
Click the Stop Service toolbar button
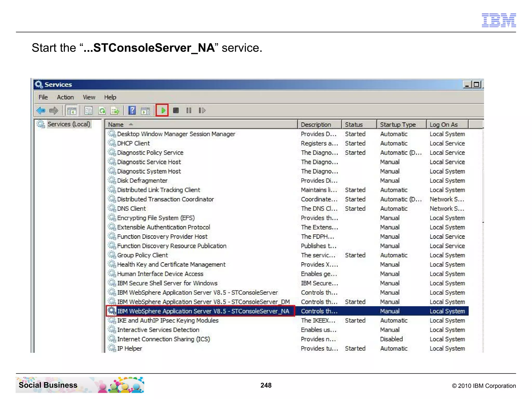(176, 111)
